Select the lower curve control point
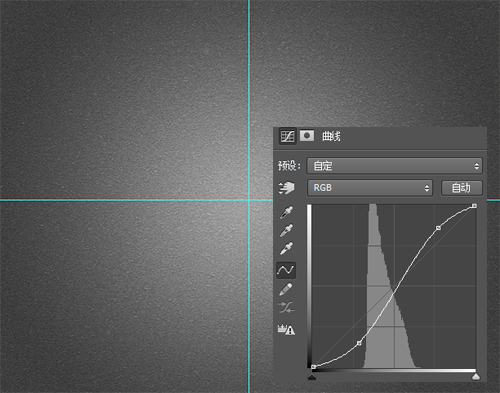This screenshot has height=393, width=500. 359,343
